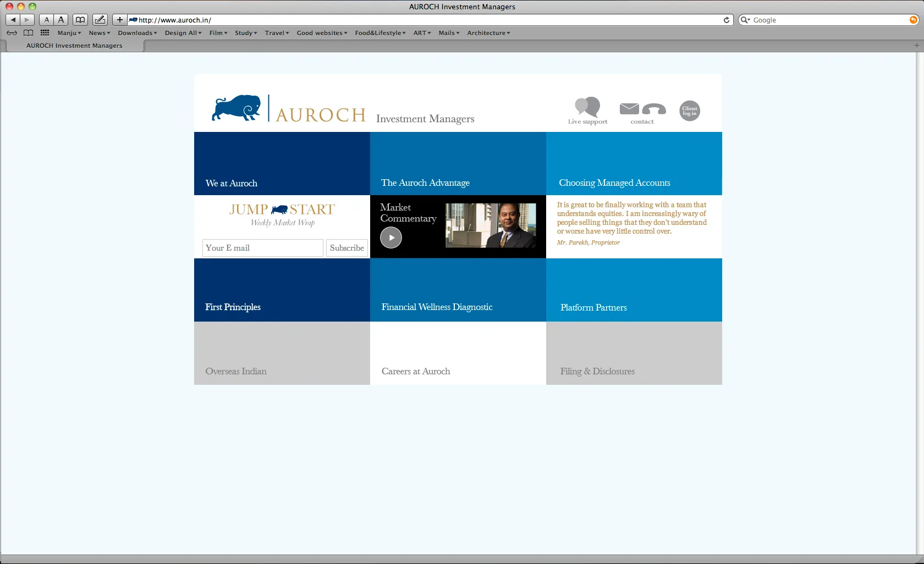Click the pencil edit toolbar icon

tap(100, 20)
